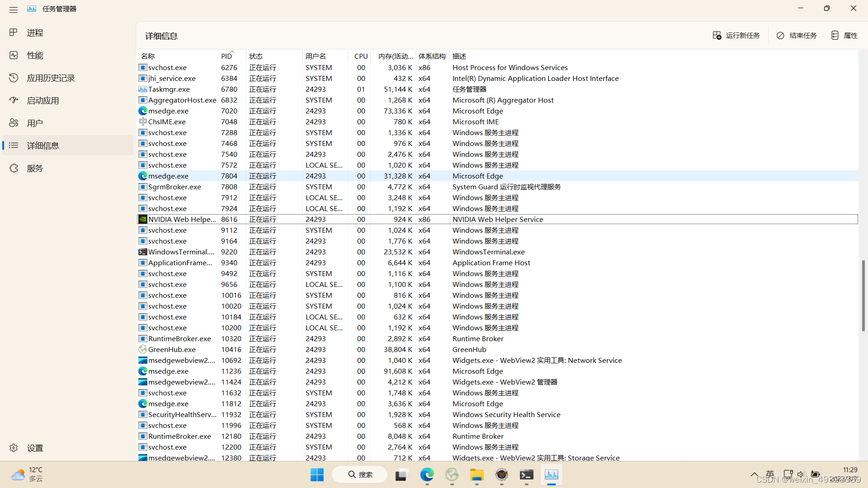Open the Windows Start menu

(317, 474)
